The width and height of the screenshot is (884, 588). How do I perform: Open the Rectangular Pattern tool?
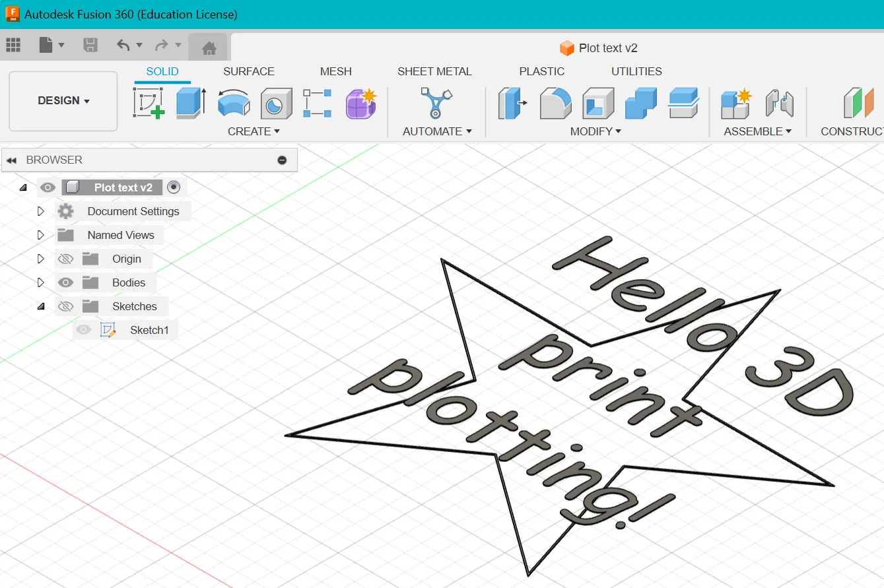[x=318, y=103]
